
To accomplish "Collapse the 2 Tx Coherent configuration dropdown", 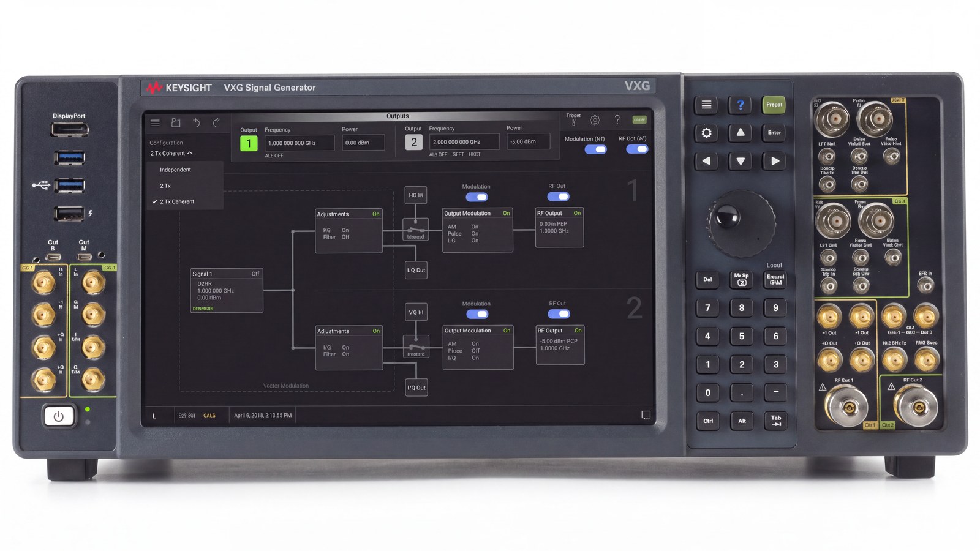I will point(171,153).
